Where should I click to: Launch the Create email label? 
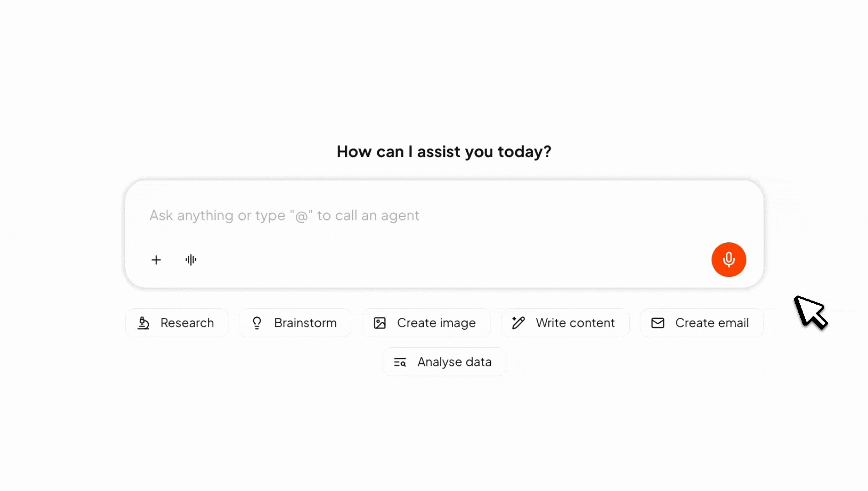[x=712, y=323]
